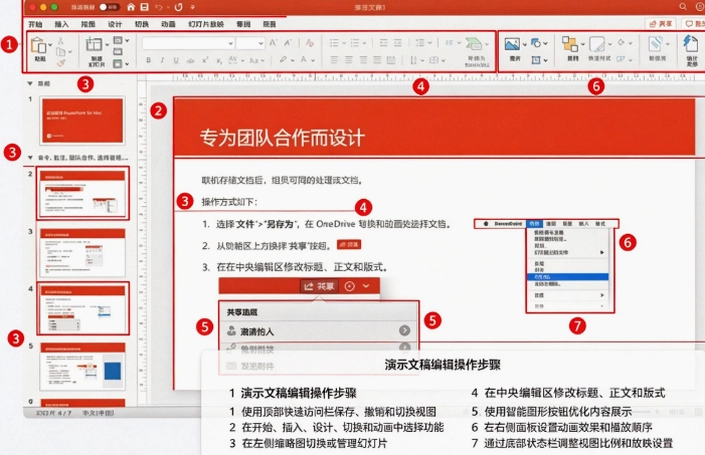The width and height of the screenshot is (705, 455).
Task: Select the Format Painter brush
Action: coord(61,62)
